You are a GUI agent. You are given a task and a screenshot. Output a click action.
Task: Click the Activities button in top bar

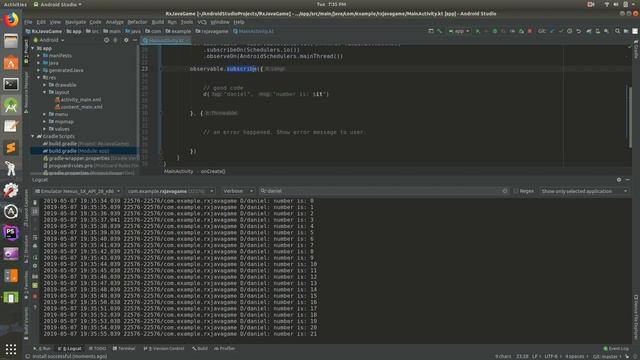click(15, 4)
